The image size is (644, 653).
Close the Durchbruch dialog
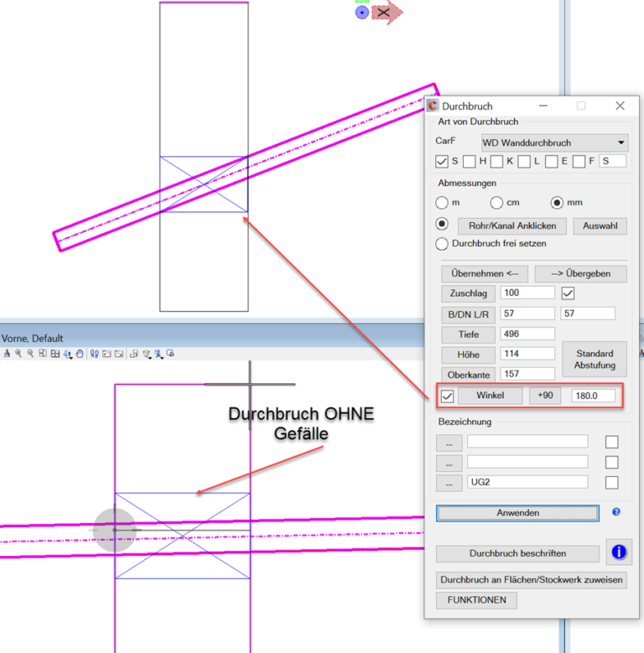click(x=620, y=106)
